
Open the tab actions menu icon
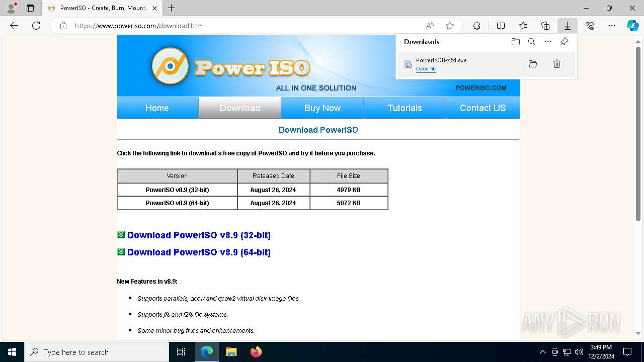click(x=30, y=8)
